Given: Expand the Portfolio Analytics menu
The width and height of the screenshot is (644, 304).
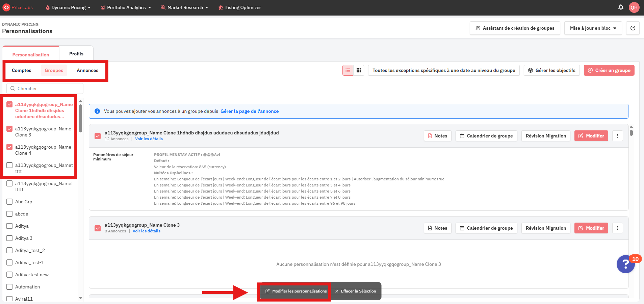Looking at the screenshot, I should 126,7.
